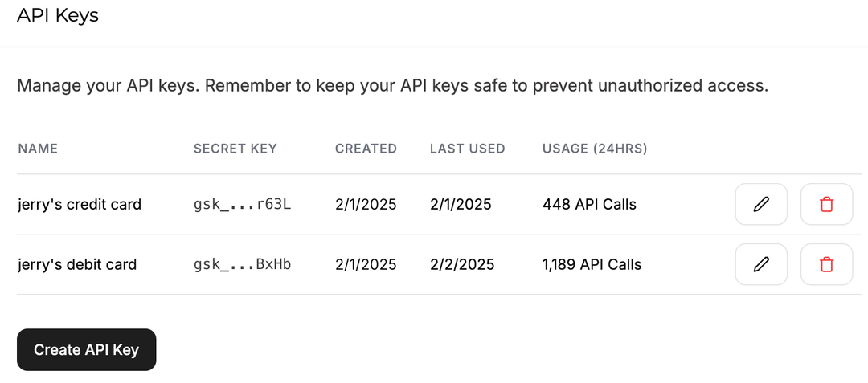Click the 2/2/2025 last used date
The image size is (868, 383).
462,264
